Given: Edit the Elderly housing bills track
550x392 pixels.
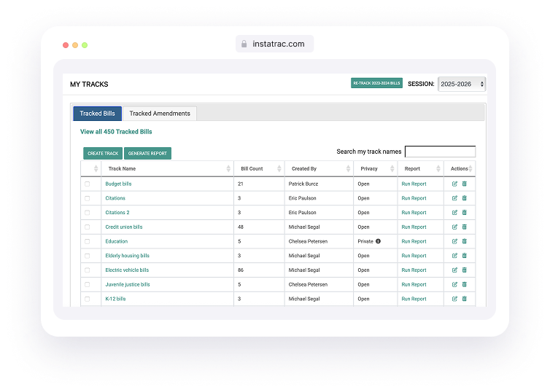Looking at the screenshot, I should pos(454,256).
